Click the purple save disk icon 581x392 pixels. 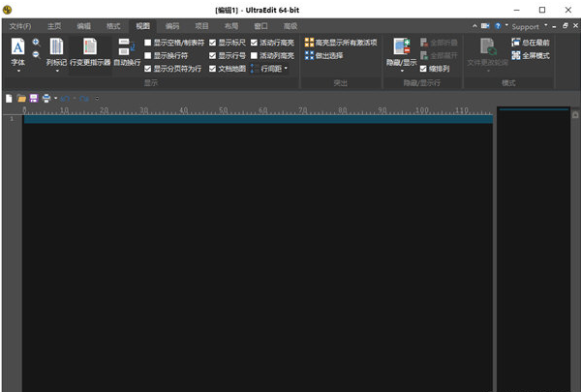pos(34,98)
